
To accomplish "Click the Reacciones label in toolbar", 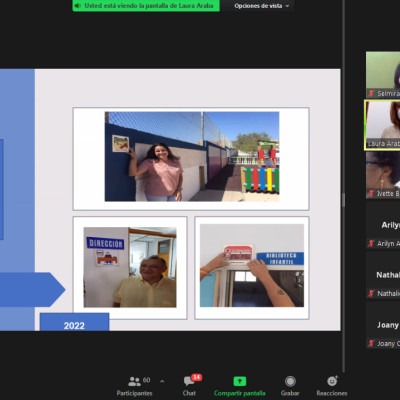I will click(x=332, y=393).
